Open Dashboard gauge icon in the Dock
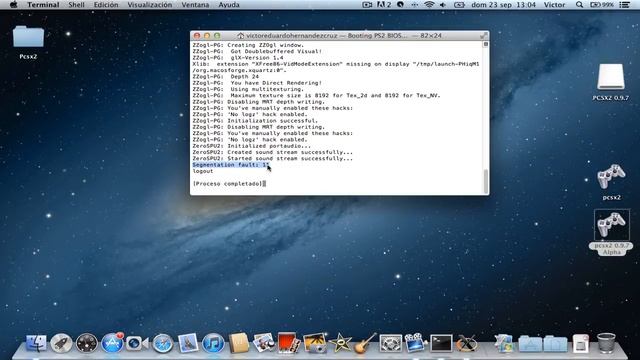This screenshot has height=360, width=640. click(87, 343)
